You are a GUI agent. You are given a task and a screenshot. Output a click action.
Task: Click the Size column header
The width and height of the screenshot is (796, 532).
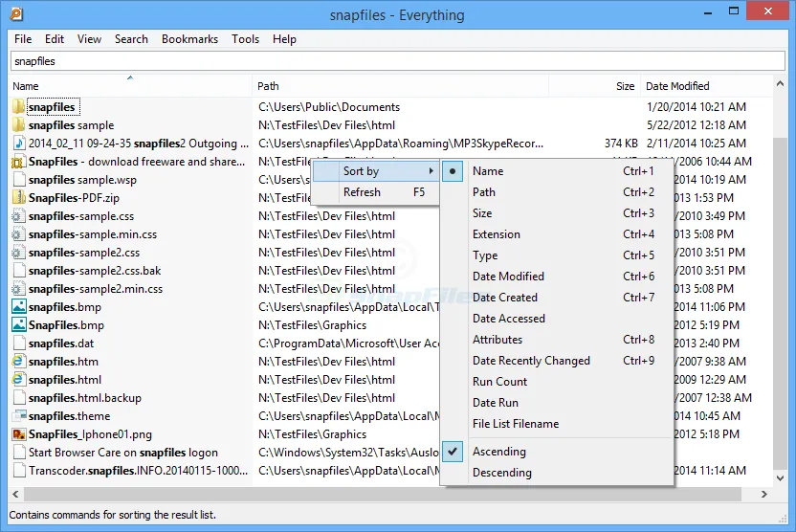(x=594, y=86)
